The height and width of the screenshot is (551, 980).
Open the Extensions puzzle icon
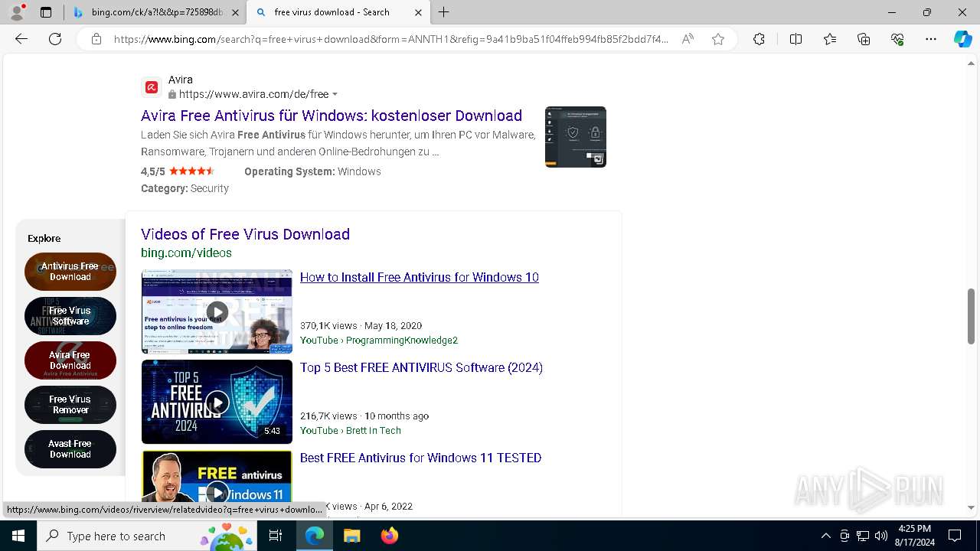(x=759, y=39)
